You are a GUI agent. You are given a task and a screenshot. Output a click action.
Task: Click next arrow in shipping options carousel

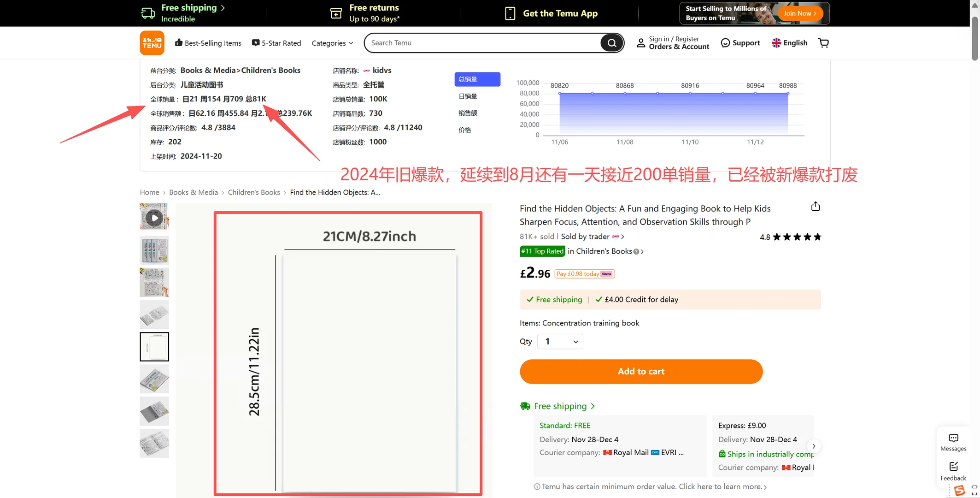click(x=814, y=446)
